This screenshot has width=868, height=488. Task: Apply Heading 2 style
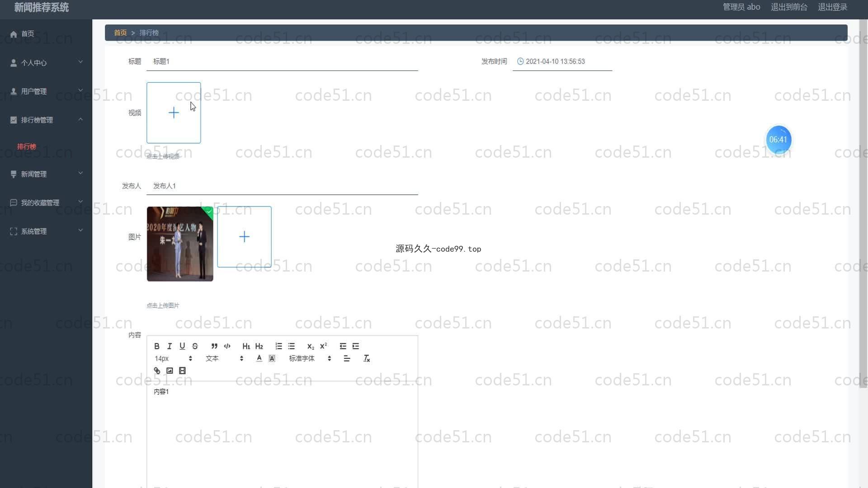[x=259, y=346]
